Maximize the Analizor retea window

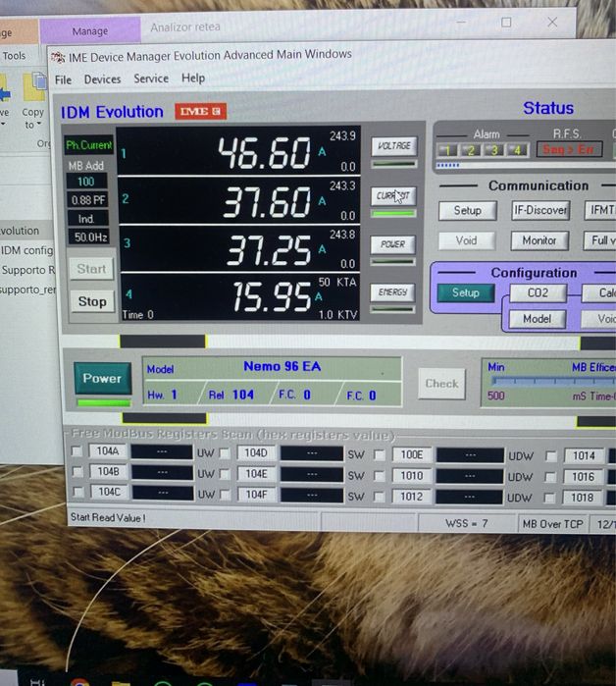point(506,23)
